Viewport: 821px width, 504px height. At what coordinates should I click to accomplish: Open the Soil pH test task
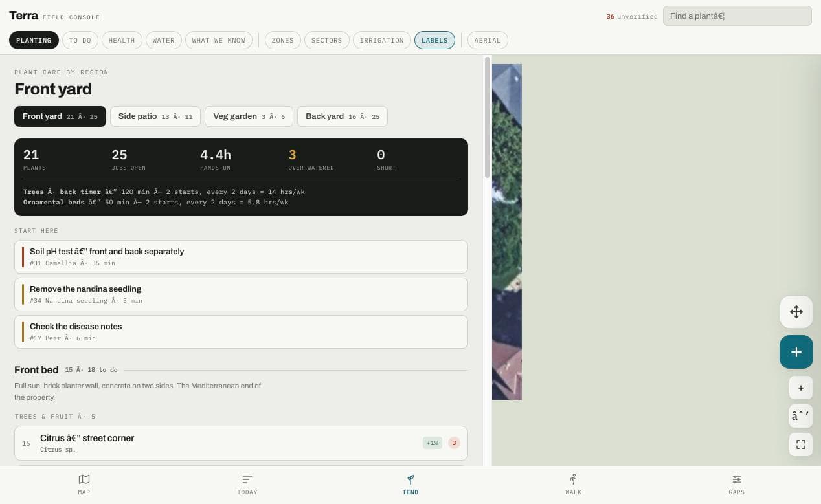[241, 257]
